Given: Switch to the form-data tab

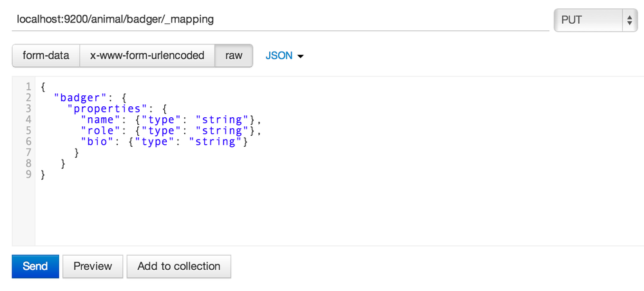Looking at the screenshot, I should pyautogui.click(x=46, y=55).
